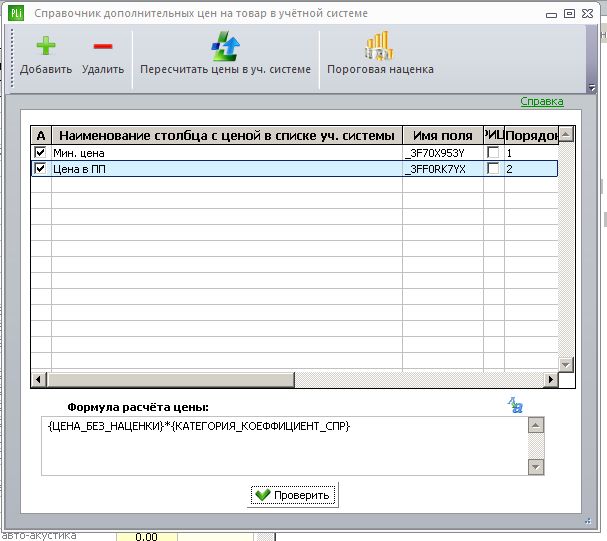Click the PLi application icon in title bar
This screenshot has height=541, width=607.
(x=16, y=13)
